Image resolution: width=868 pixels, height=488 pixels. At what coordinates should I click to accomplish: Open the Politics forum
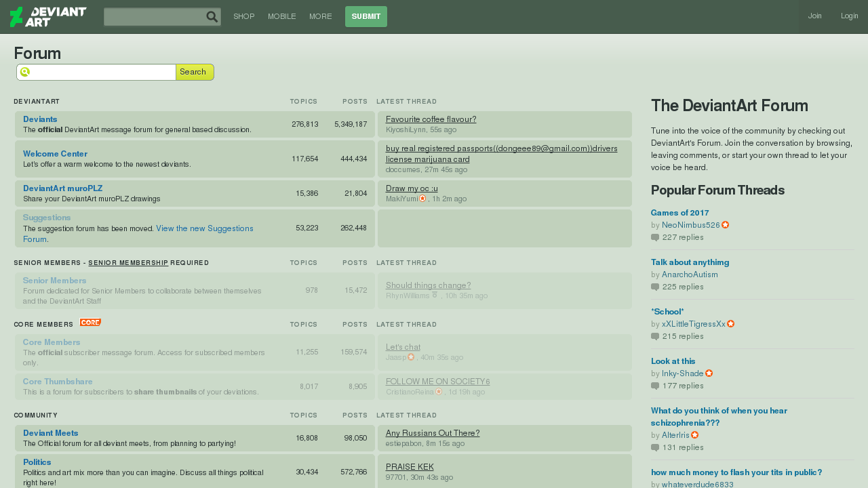click(x=37, y=462)
